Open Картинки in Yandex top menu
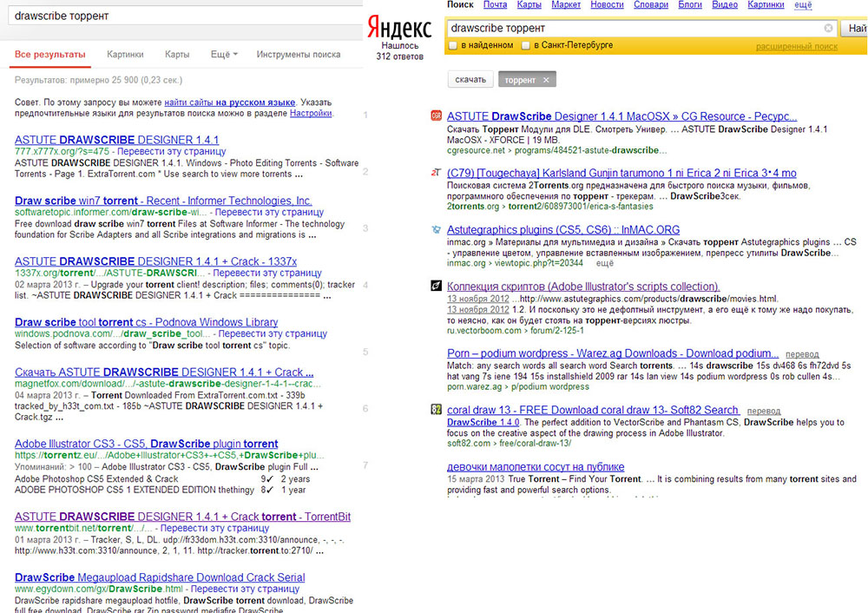 coord(766,5)
